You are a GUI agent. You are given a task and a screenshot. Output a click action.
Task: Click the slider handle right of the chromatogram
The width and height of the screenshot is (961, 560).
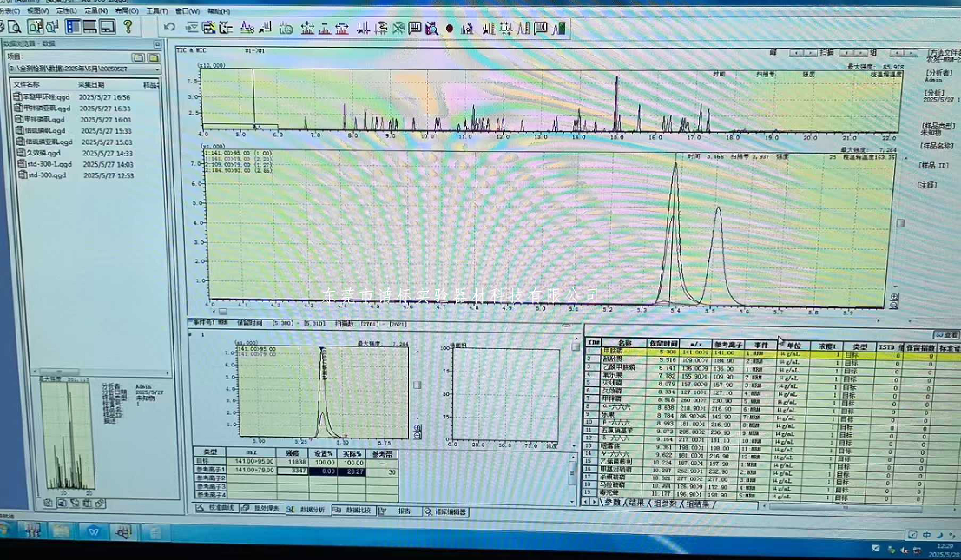[900, 223]
